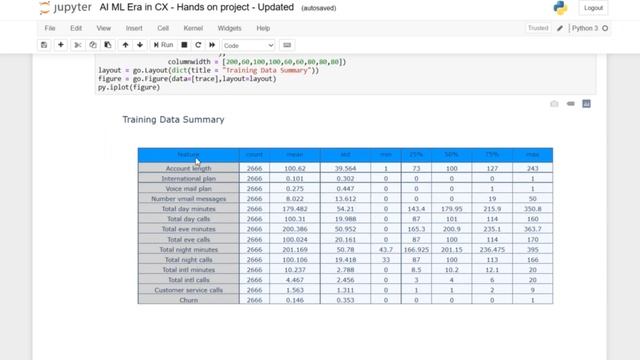Click the pencil edit-mode icon
Viewport: 640px width, 360px height.
(x=560, y=28)
